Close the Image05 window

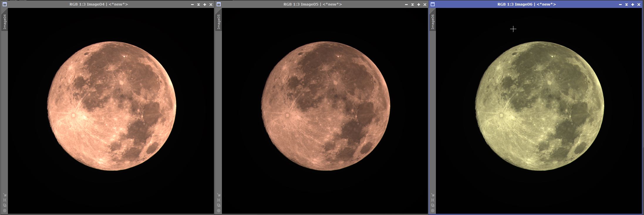click(x=425, y=4)
